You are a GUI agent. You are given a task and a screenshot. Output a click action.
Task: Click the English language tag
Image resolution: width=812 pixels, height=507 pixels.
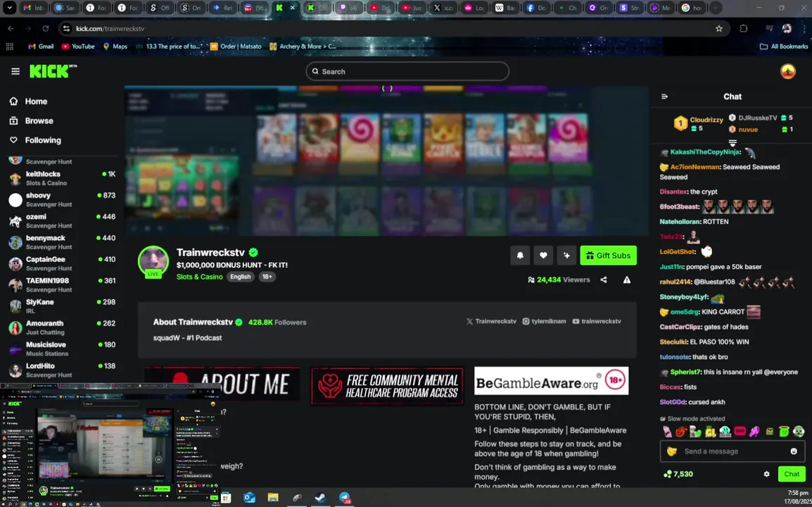tap(240, 277)
